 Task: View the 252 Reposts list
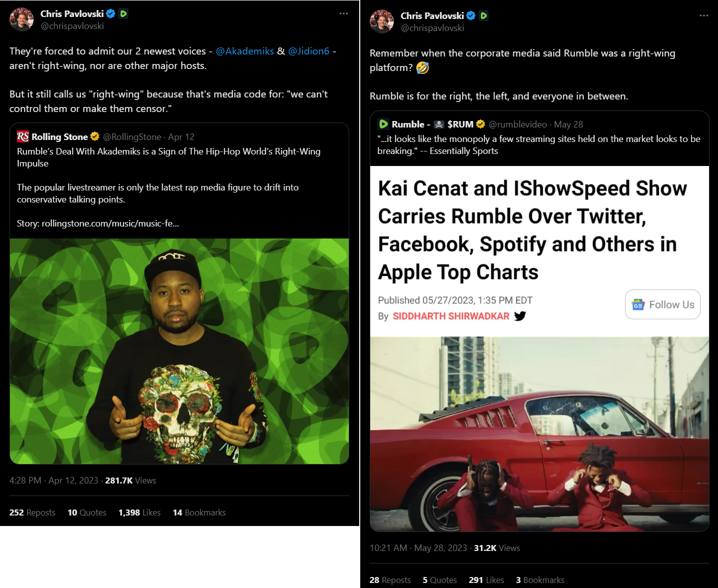tap(32, 512)
